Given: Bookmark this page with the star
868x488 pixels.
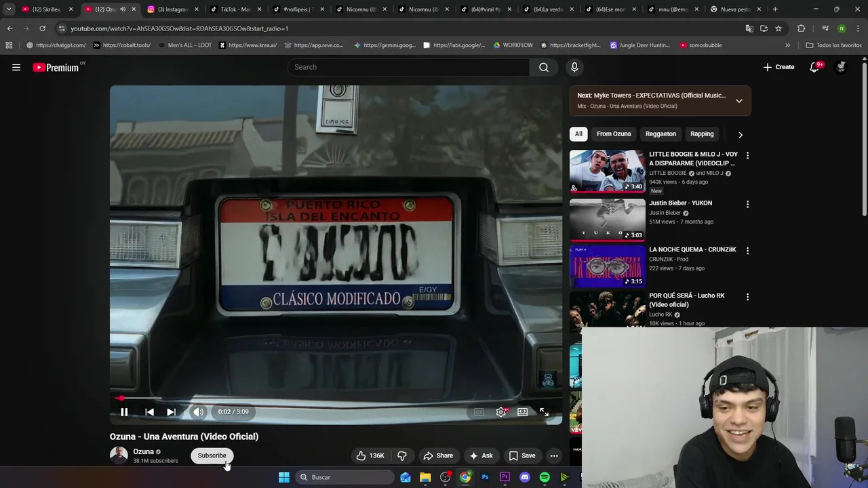Looking at the screenshot, I should point(778,28).
